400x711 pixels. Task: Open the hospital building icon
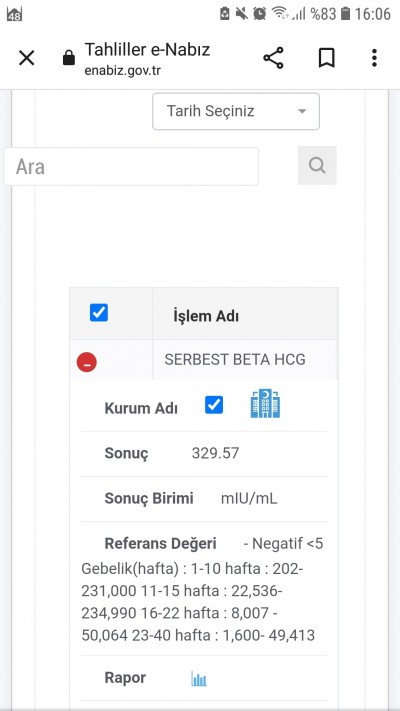tap(265, 403)
